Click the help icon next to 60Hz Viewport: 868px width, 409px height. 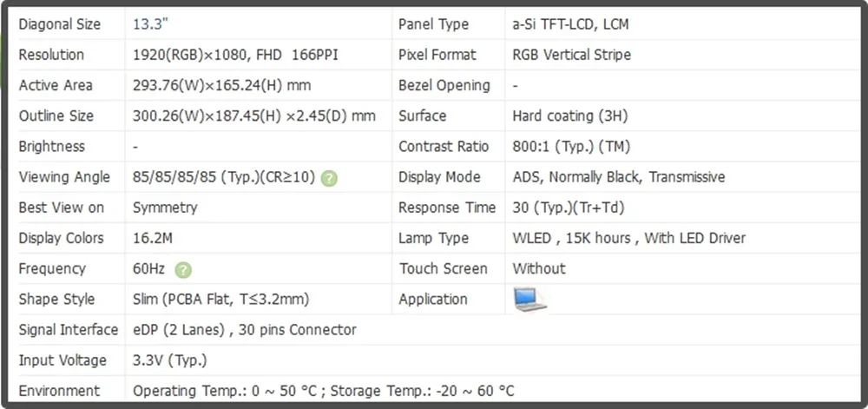[183, 269]
